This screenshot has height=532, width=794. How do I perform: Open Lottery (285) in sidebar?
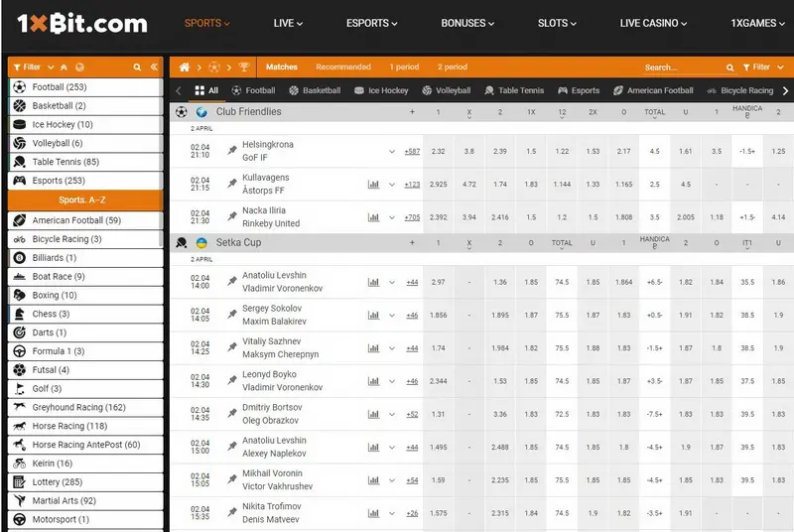(x=85, y=482)
